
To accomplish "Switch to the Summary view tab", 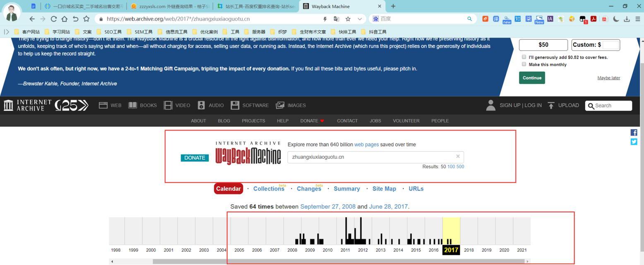I will point(347,189).
